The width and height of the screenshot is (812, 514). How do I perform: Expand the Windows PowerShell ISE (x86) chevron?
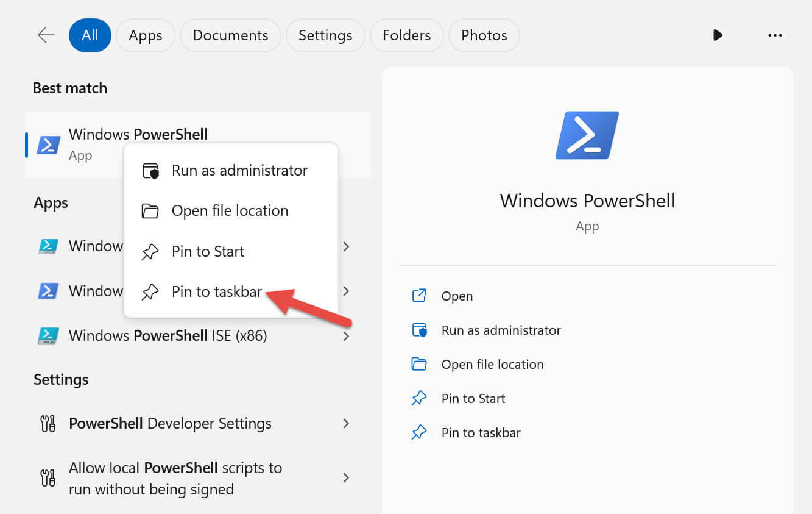click(x=346, y=336)
